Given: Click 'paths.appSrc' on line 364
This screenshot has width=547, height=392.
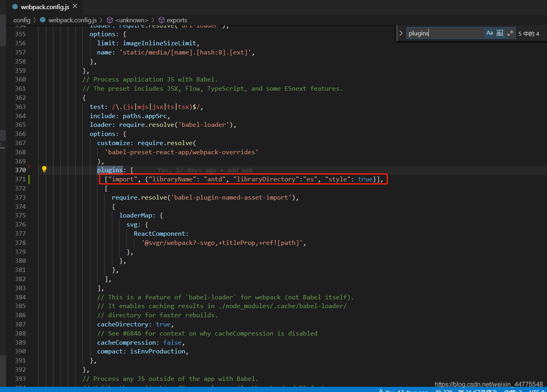Looking at the screenshot, I should coord(144,116).
